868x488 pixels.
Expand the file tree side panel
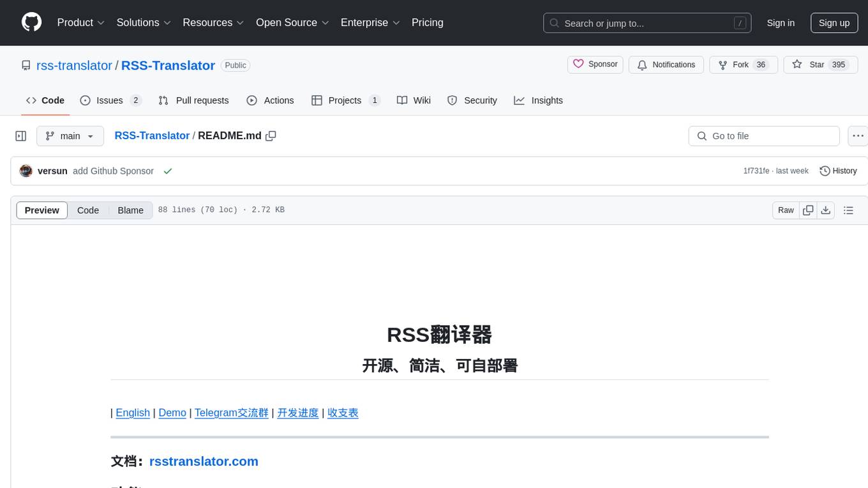click(21, 136)
